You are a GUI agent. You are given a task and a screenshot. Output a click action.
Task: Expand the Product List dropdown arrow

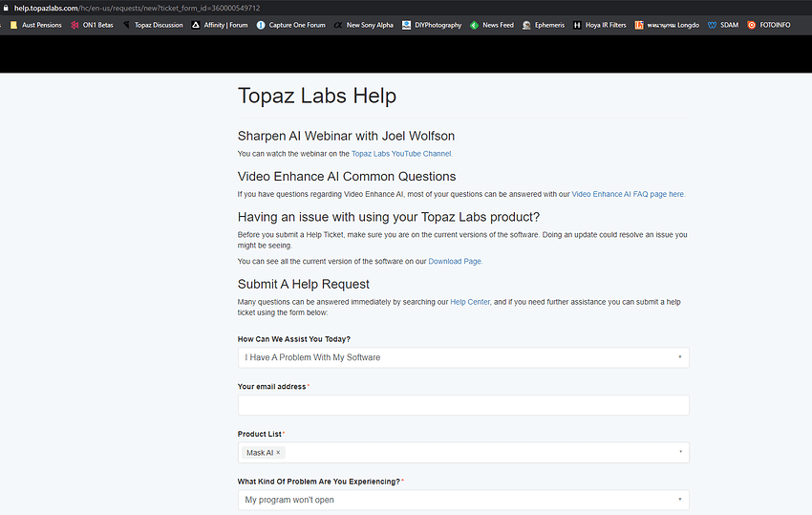pos(680,452)
